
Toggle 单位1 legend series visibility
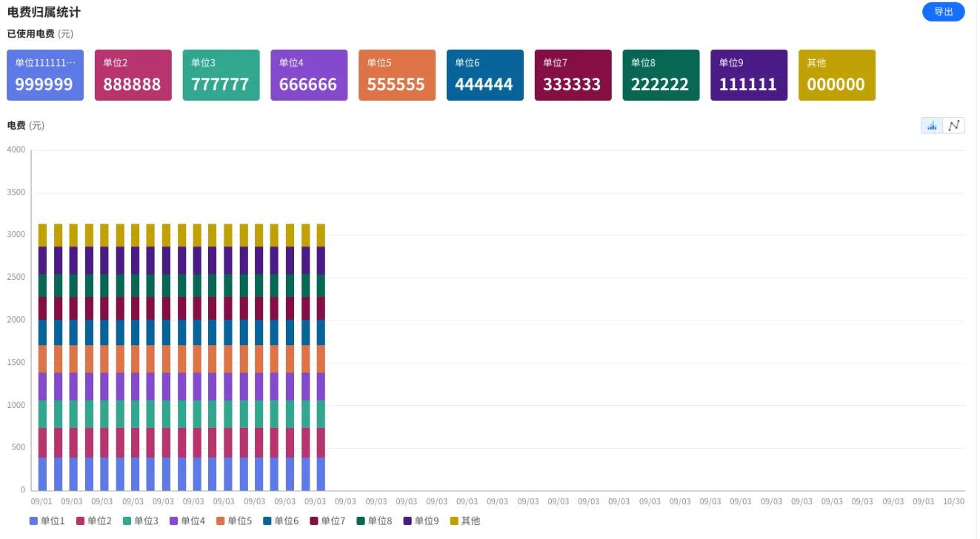[x=47, y=521]
